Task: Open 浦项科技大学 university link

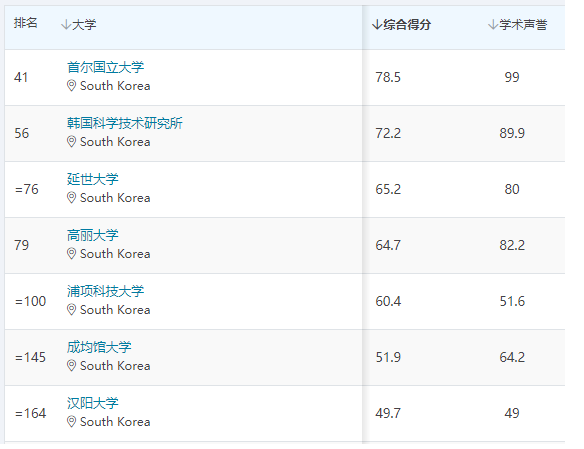Action: pos(105,291)
